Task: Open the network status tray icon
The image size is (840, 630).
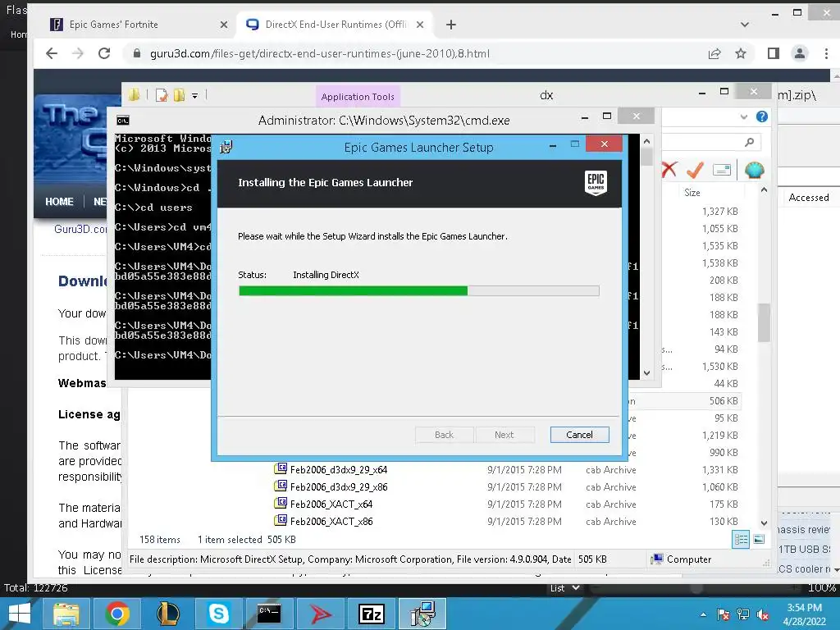Action: point(743,614)
